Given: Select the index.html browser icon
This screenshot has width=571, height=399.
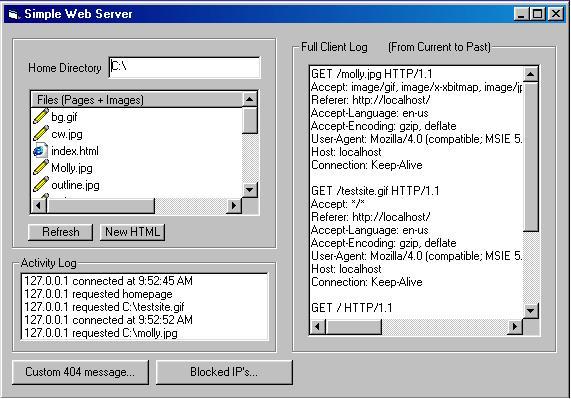Looking at the screenshot, I should tap(40, 151).
